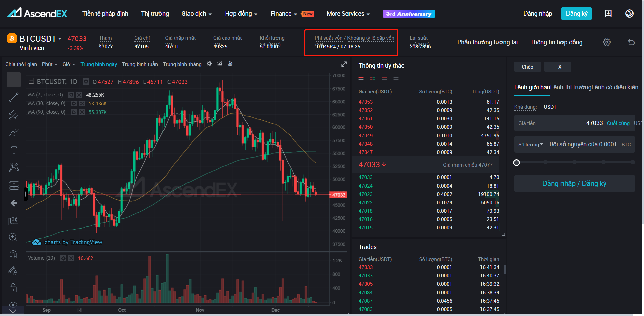Select the Lệnh giới hạn tab
Screen dimensions: 644x316
point(532,87)
